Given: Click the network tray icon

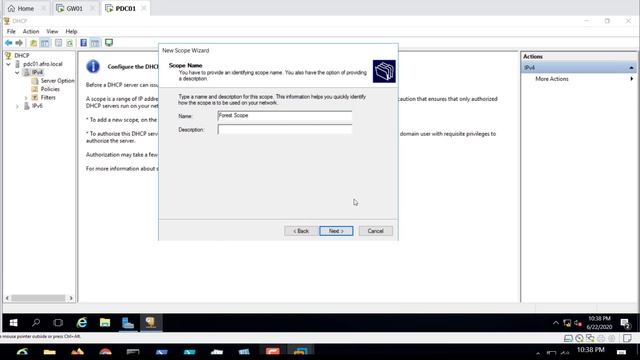Looking at the screenshot, I should pyautogui.click(x=567, y=323).
